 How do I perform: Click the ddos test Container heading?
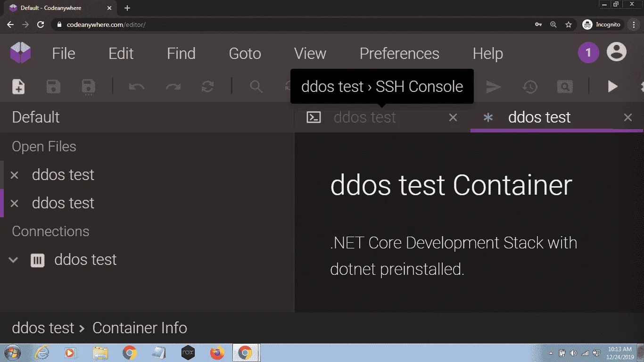451,185
